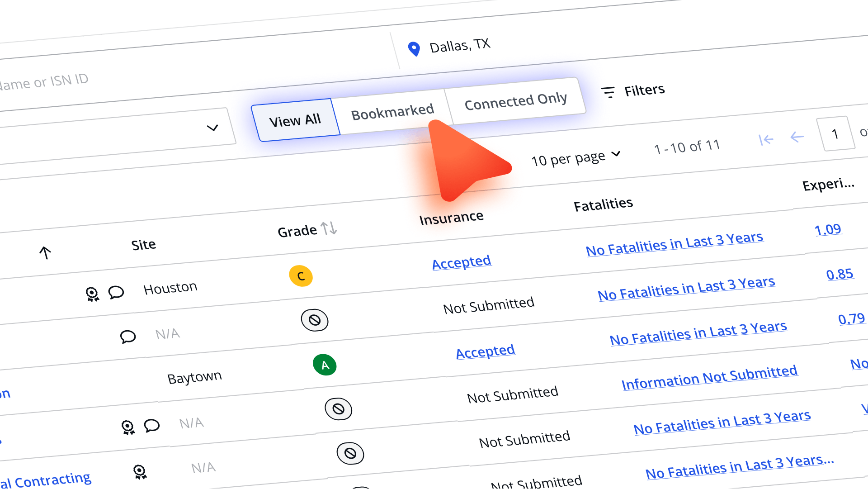868x489 pixels.
Task: Click the N/A site cell below Houston
Action: (168, 334)
